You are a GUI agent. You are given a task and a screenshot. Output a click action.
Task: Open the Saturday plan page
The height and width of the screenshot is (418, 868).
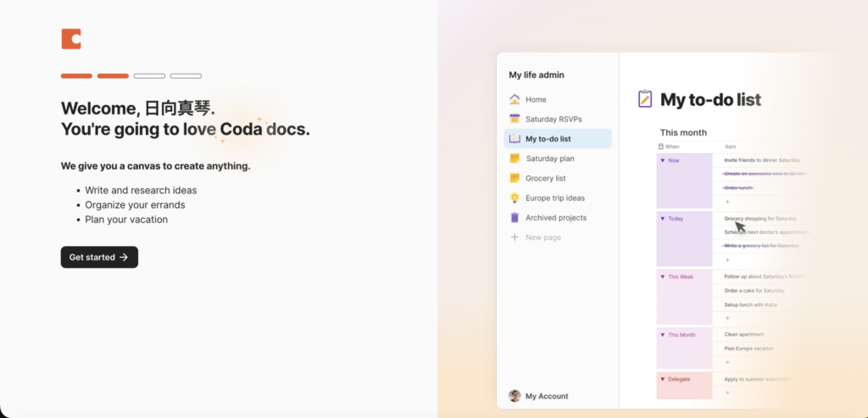pos(549,159)
